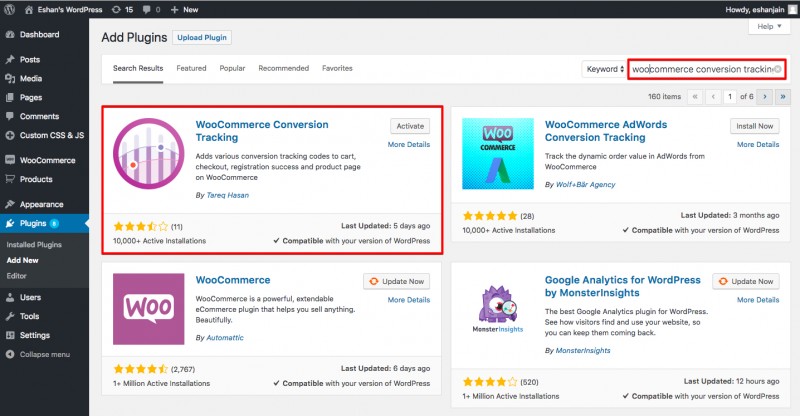800x416 pixels.
Task: Open comments bubble in admin bar
Action: 152,9
